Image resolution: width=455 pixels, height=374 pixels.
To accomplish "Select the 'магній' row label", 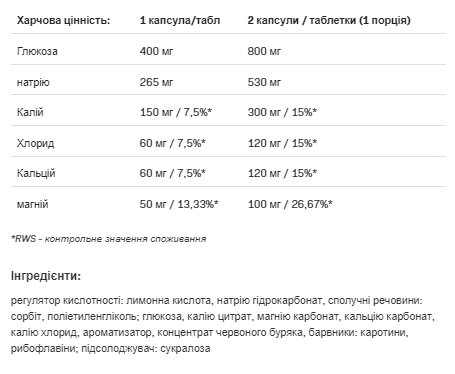I will click(x=33, y=204).
